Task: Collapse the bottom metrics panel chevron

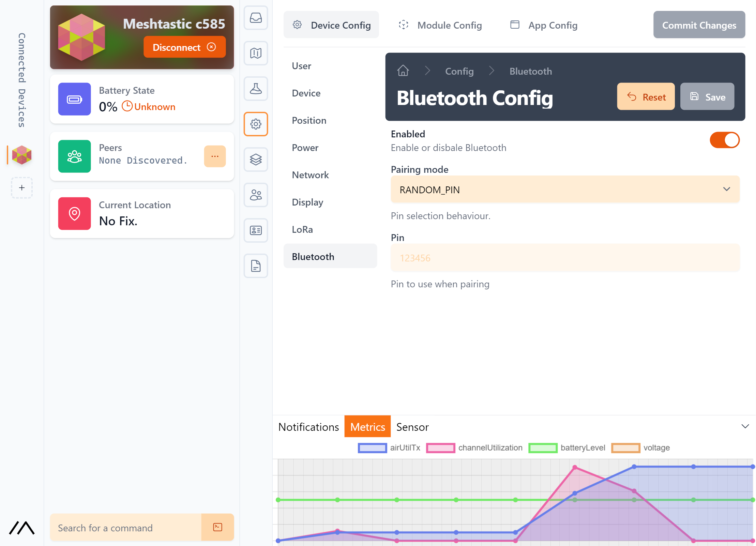Action: (745, 426)
